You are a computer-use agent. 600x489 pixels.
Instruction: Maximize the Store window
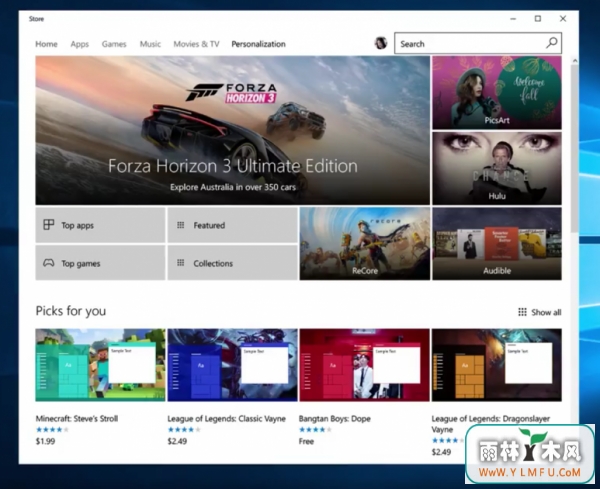pyautogui.click(x=538, y=18)
